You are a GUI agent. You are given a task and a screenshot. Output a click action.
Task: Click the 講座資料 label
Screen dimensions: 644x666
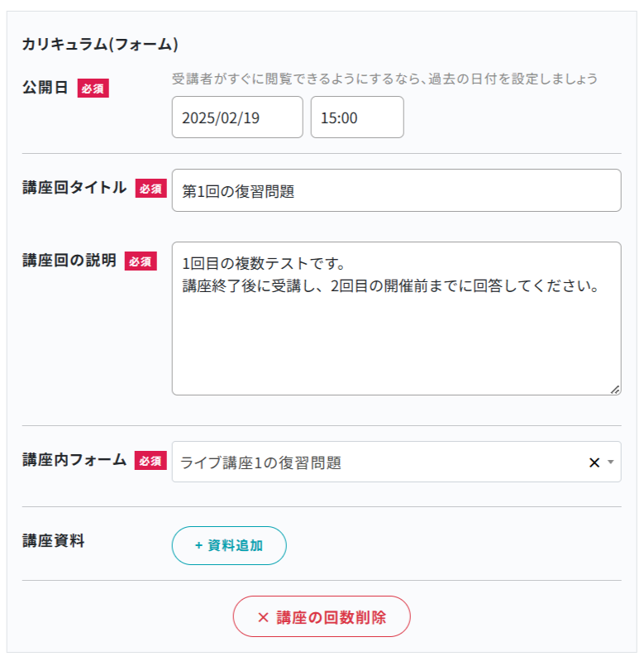point(53,541)
